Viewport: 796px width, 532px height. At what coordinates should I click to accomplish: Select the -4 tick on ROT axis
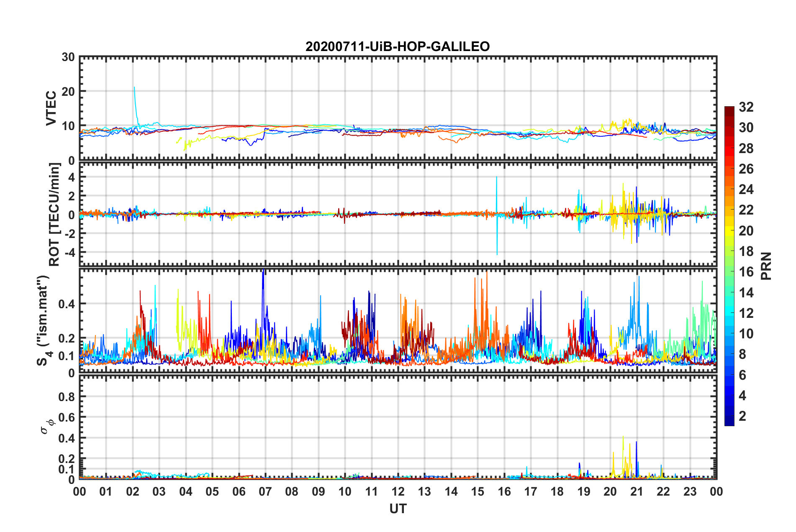pyautogui.click(x=70, y=252)
